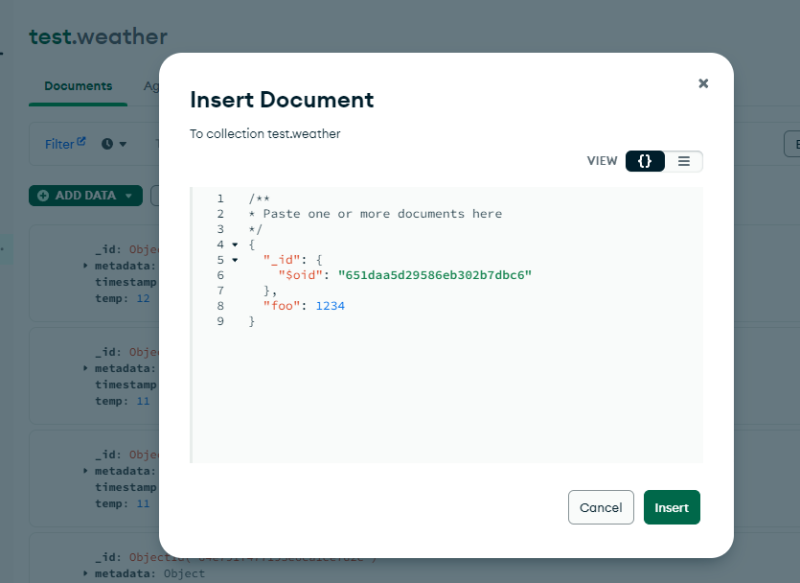
Task: Open recent queries clock dropdown
Action: tap(114, 144)
